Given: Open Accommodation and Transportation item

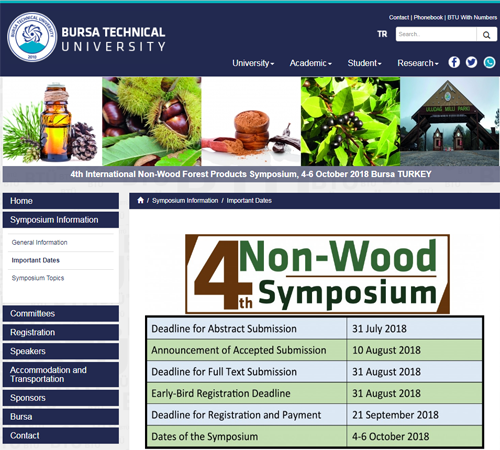Looking at the screenshot, I should [61, 375].
